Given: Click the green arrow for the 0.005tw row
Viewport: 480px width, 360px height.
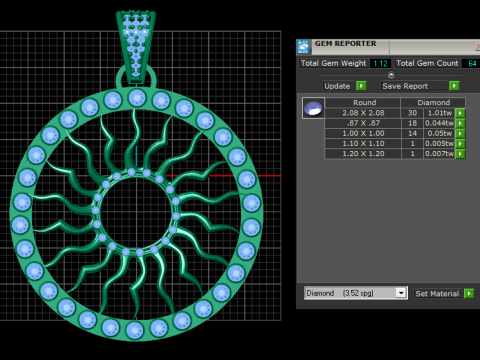Looking at the screenshot, I should click(x=460, y=144).
